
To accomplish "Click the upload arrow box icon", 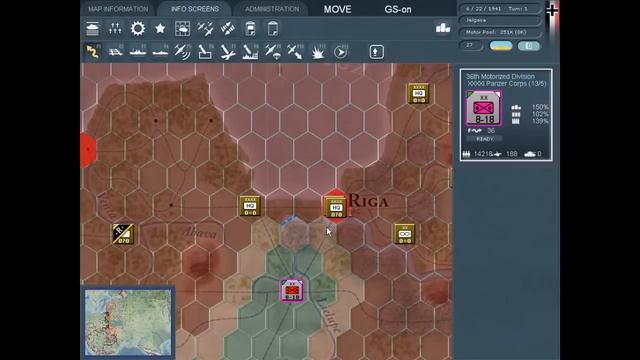I will (376, 52).
